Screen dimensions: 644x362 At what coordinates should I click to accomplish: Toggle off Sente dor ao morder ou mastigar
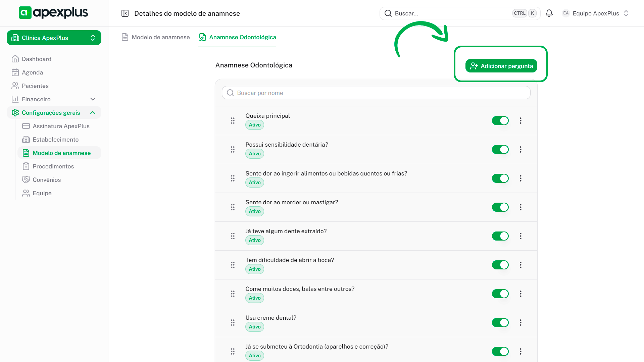point(500,207)
